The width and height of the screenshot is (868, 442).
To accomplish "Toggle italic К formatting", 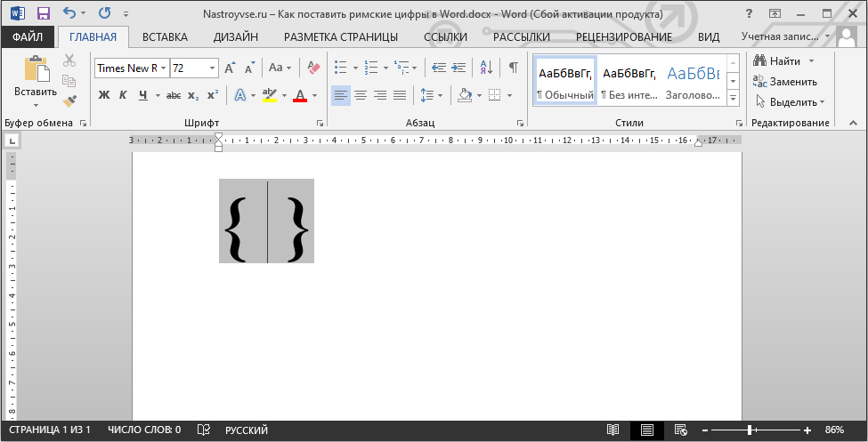I will [123, 95].
